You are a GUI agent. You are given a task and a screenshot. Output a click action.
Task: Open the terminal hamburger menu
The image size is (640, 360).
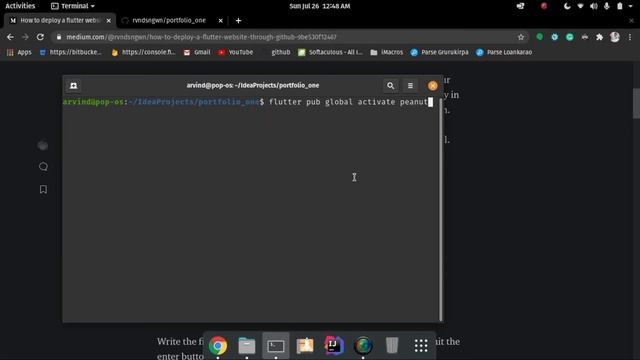tap(410, 86)
